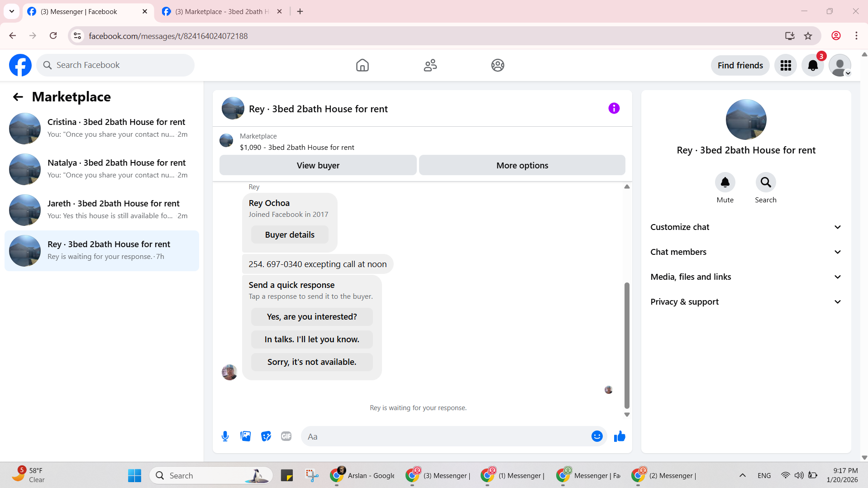Viewport: 868px width, 488px height.
Task: Switch to Marketplace 3bed 2bath tab
Action: pos(222,12)
